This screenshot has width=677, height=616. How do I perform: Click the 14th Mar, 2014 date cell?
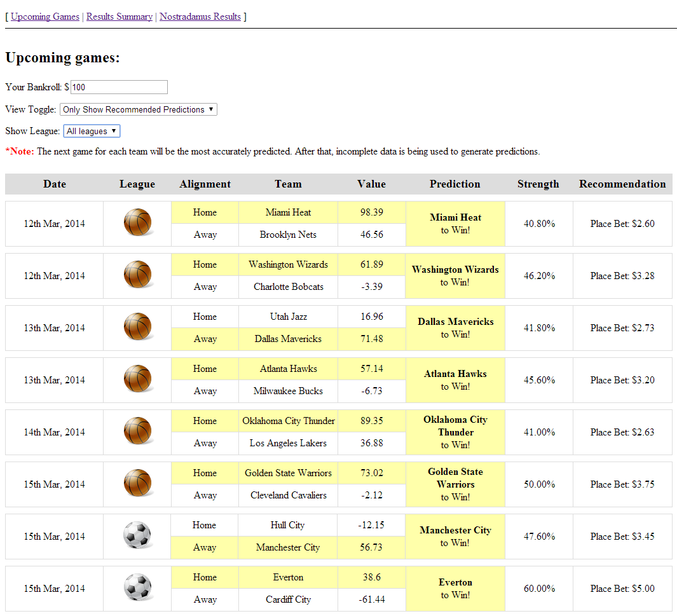[55, 432]
